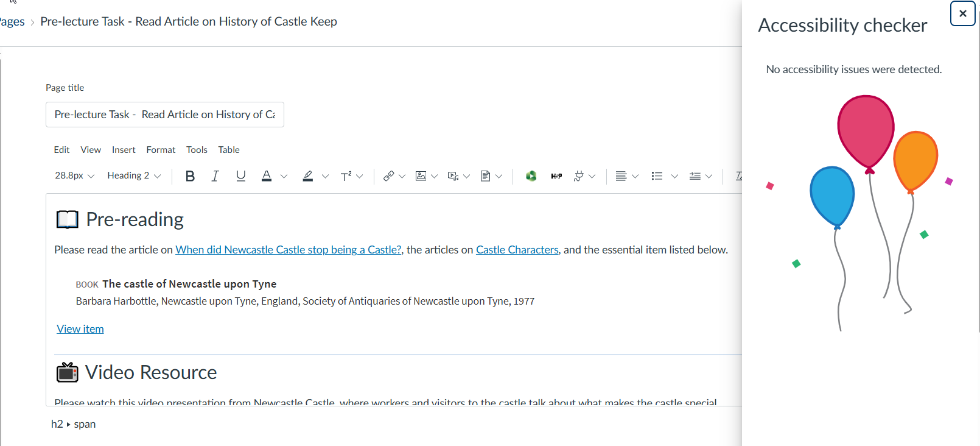
Task: Click the H5P tool icon
Action: 556,176
